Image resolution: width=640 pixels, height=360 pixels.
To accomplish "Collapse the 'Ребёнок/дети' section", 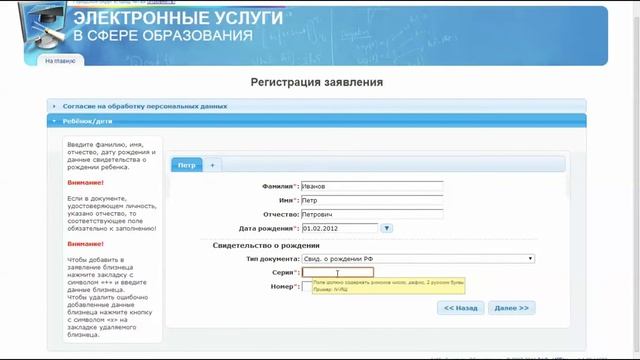I will [316, 121].
